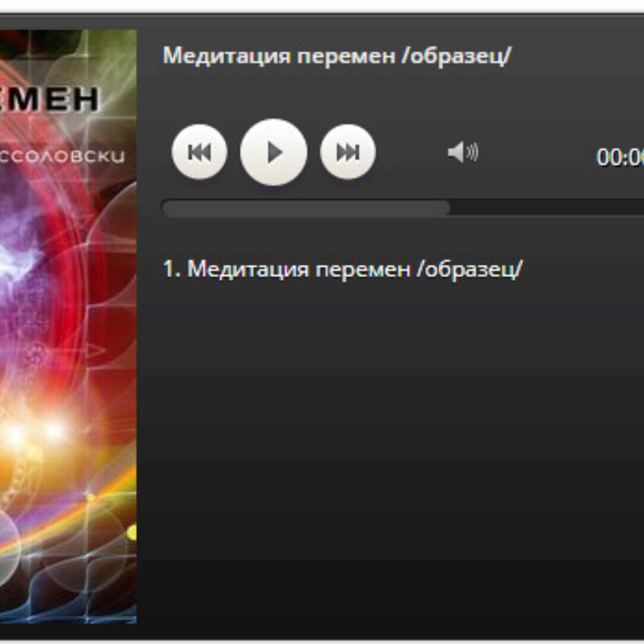Skip to the next track
This screenshot has width=644, height=644.
(348, 152)
